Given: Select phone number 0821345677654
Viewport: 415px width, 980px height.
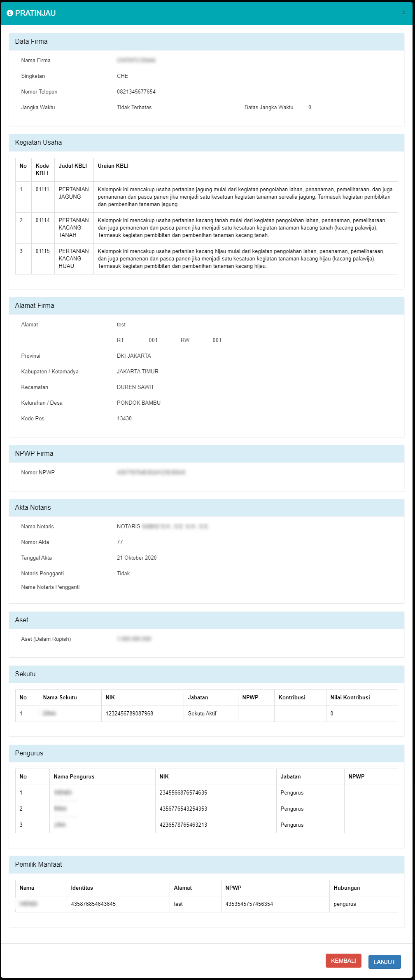Looking at the screenshot, I should pyautogui.click(x=136, y=92).
